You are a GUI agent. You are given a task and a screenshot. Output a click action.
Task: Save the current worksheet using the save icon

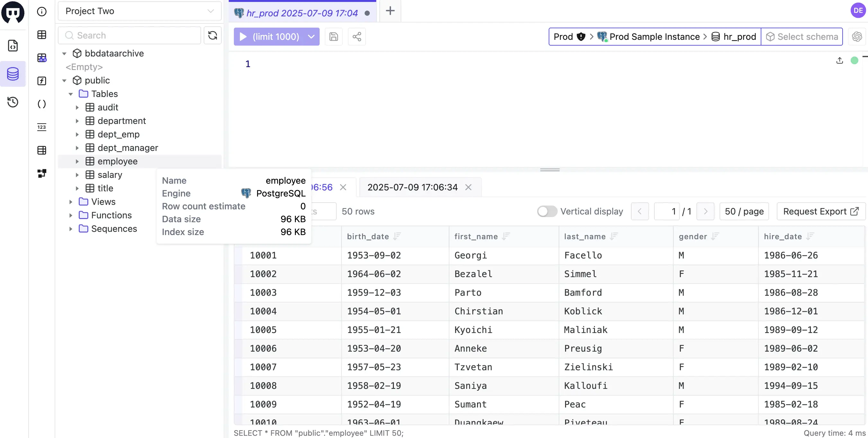pos(333,36)
